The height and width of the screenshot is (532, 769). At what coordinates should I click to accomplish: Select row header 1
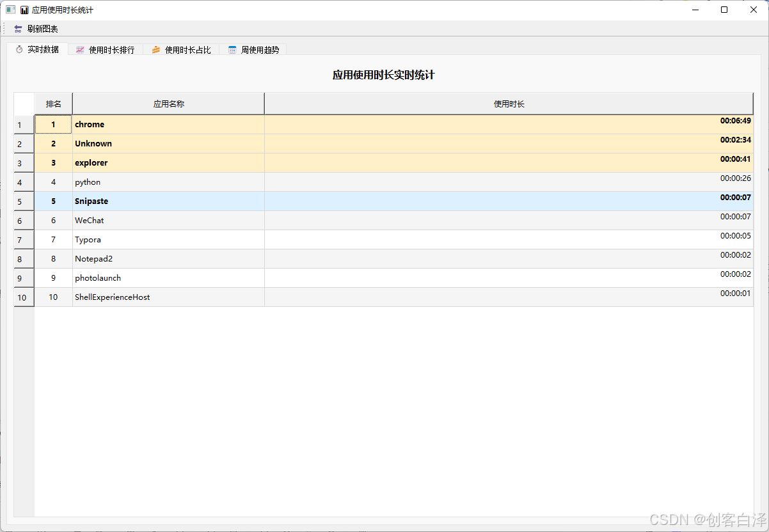click(24, 125)
